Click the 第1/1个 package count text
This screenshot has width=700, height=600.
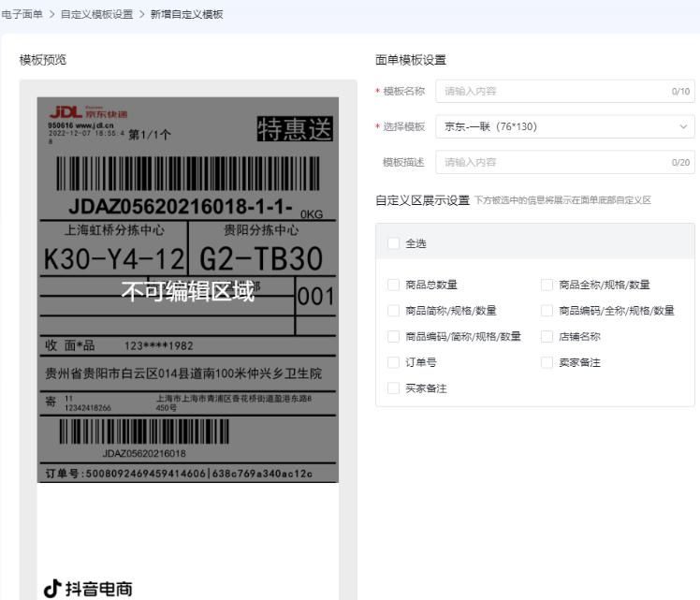(x=150, y=135)
